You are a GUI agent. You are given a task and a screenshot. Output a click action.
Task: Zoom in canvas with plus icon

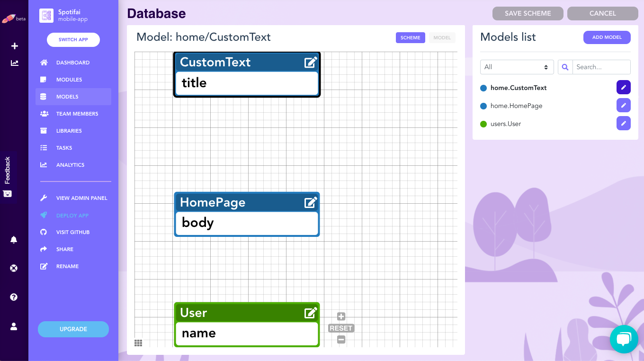tap(341, 316)
